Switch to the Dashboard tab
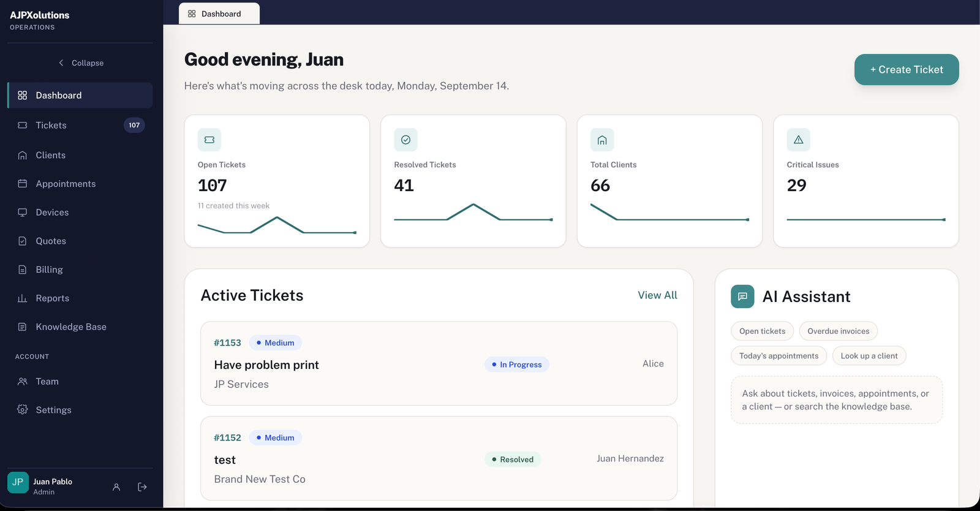Viewport: 980px width, 511px height. pos(219,13)
